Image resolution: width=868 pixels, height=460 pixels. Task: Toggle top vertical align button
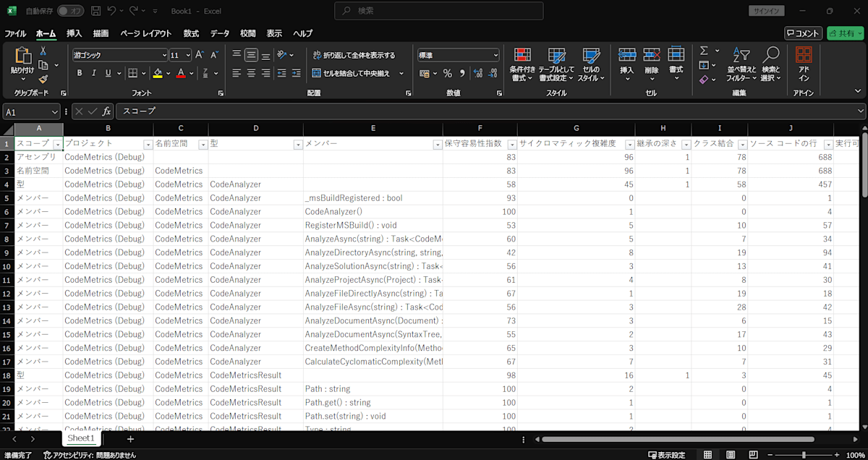coord(236,55)
